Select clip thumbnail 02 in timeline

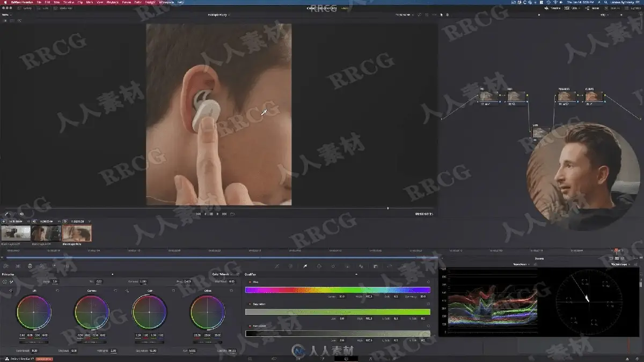pyautogui.click(x=46, y=233)
